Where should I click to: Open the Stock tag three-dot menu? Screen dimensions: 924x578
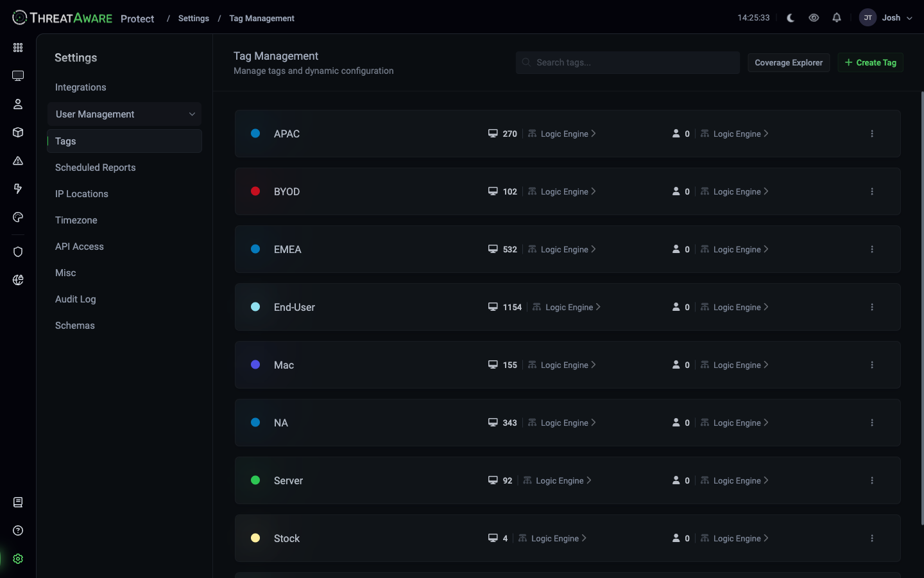coord(872,538)
